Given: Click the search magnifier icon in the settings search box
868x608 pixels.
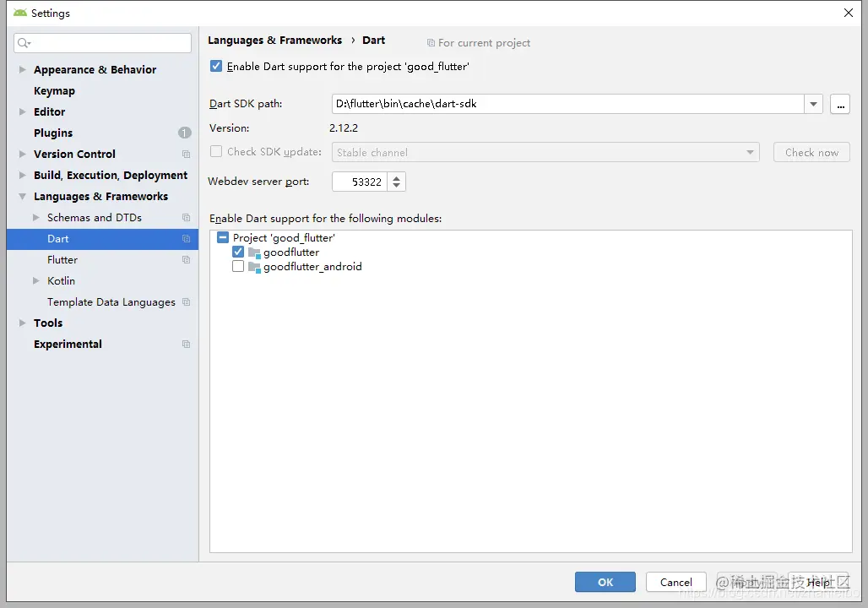Looking at the screenshot, I should pyautogui.click(x=24, y=42).
